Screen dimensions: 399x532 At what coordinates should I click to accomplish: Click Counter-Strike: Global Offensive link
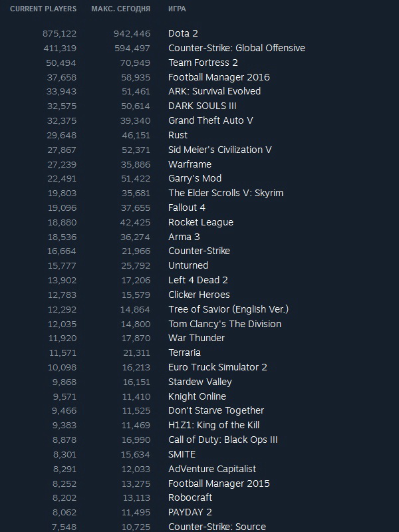click(x=237, y=48)
